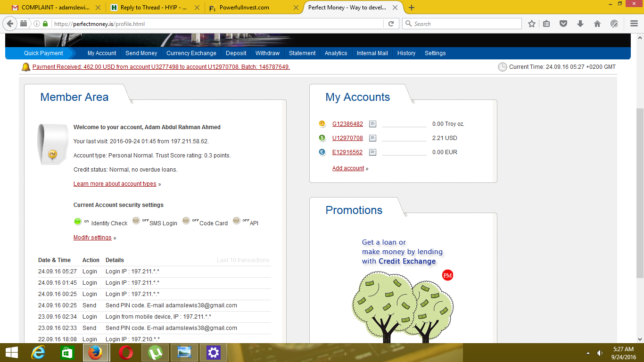Open Modify settings link
Image resolution: width=644 pixels, height=362 pixels.
[x=92, y=238]
